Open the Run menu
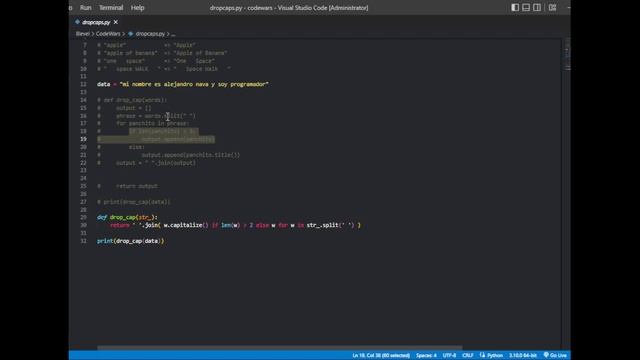640x360 pixels. tap(86, 8)
